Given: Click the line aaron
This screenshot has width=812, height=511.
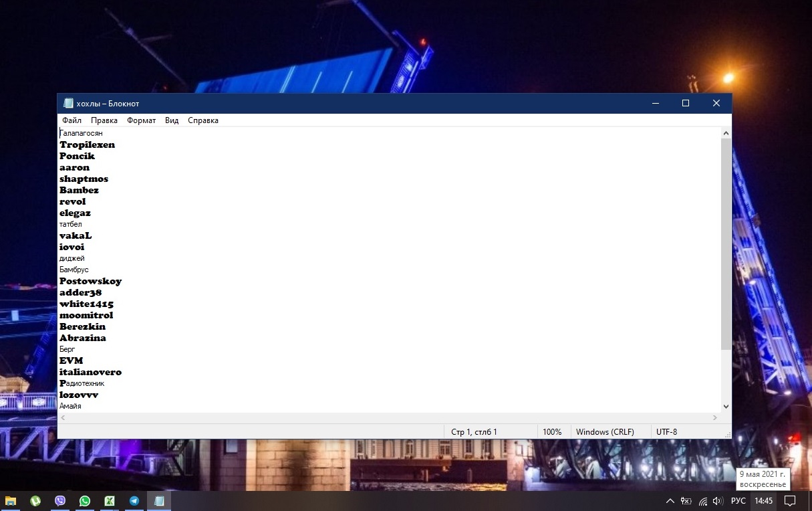Looking at the screenshot, I should pyautogui.click(x=74, y=167).
